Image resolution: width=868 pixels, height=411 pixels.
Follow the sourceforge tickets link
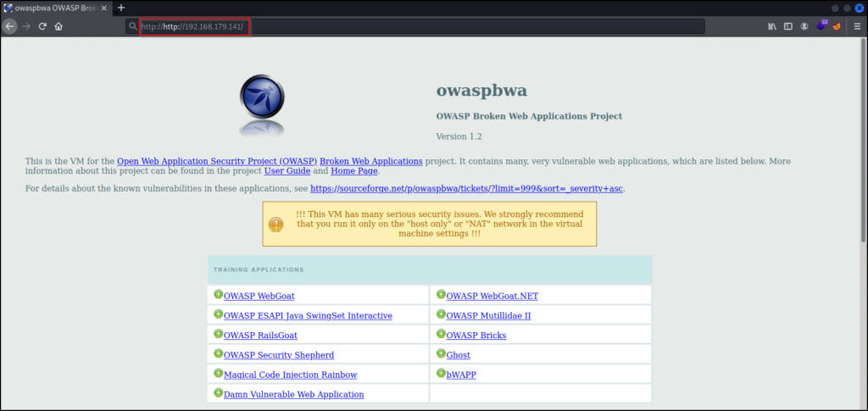tap(467, 188)
